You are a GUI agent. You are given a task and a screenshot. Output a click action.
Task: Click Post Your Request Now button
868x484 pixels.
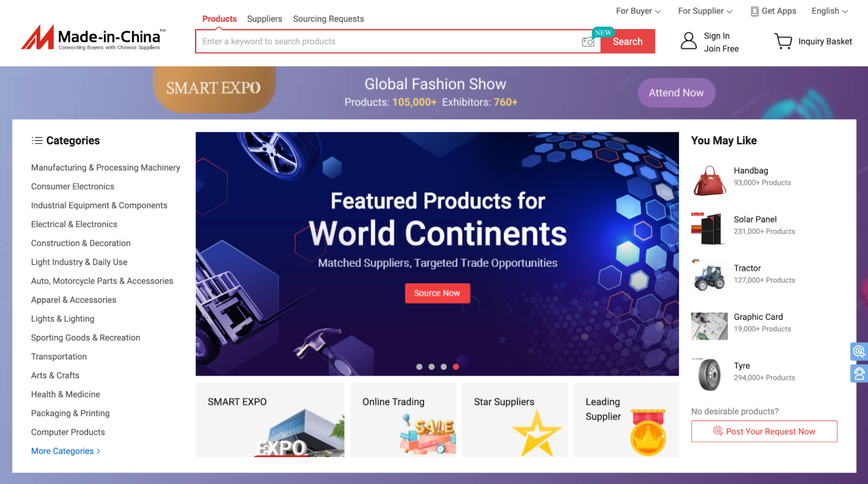click(x=764, y=431)
